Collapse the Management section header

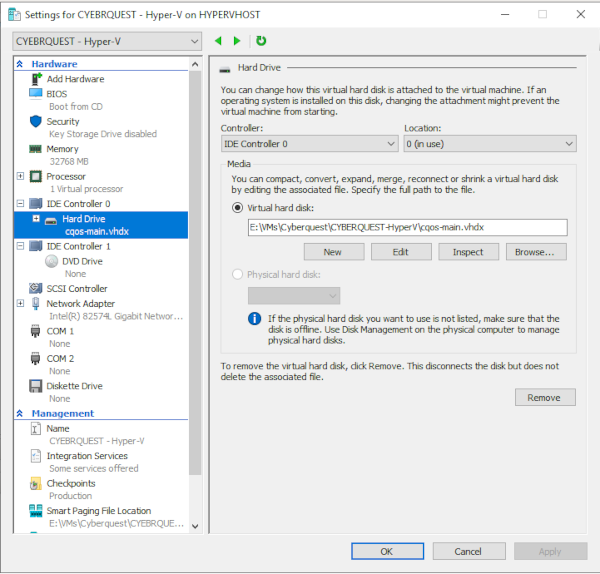[21, 413]
